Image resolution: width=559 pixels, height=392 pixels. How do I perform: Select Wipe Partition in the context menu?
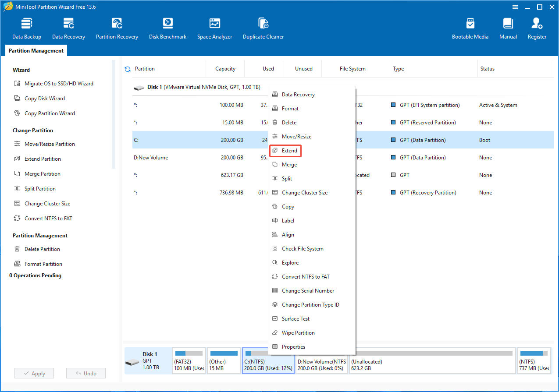point(312,333)
